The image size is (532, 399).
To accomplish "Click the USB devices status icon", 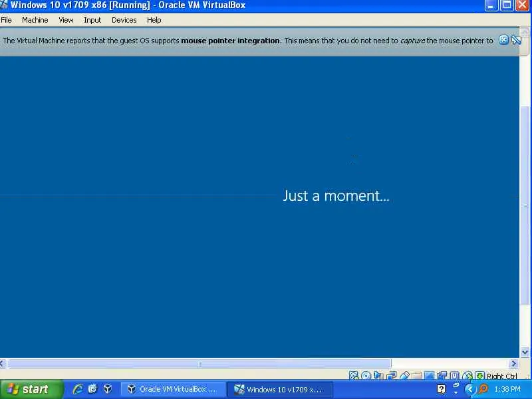I will pyautogui.click(x=405, y=375).
